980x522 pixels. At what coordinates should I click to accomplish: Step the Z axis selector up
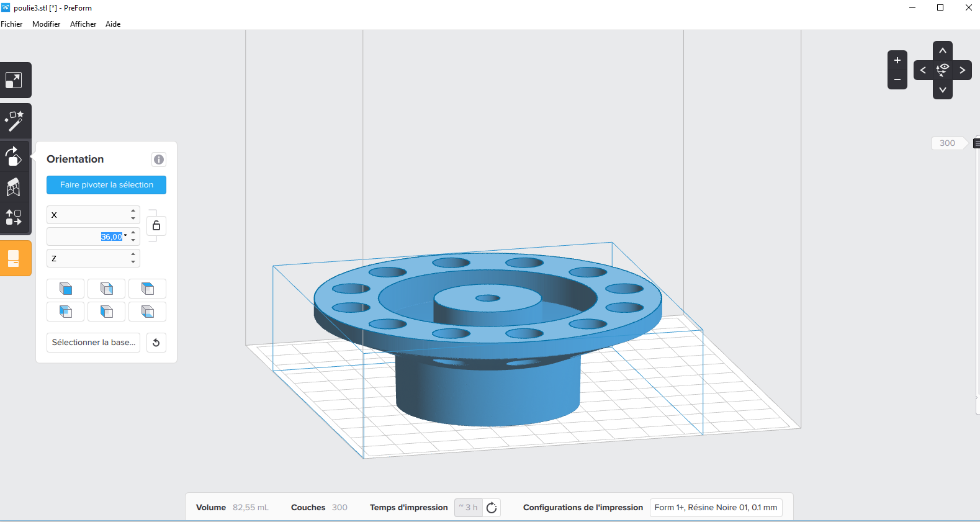(133, 254)
